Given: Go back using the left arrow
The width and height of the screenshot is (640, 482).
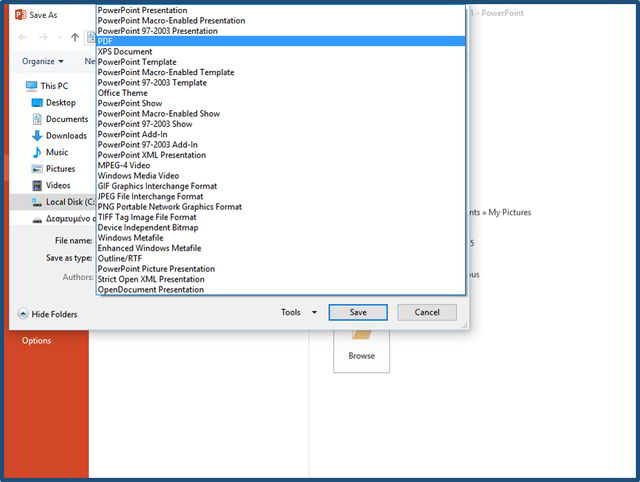Looking at the screenshot, I should coord(23,38).
